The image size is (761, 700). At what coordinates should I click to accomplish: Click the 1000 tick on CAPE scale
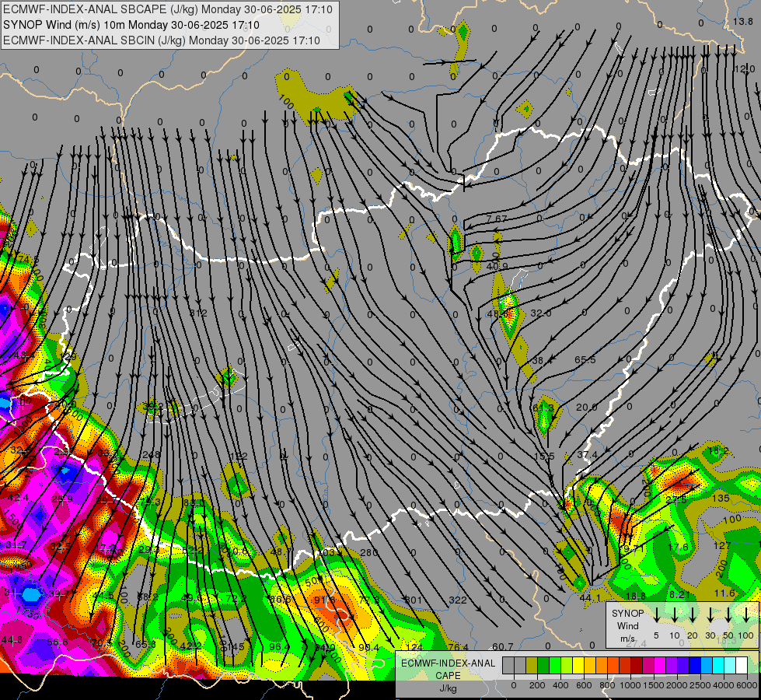pos(630,685)
